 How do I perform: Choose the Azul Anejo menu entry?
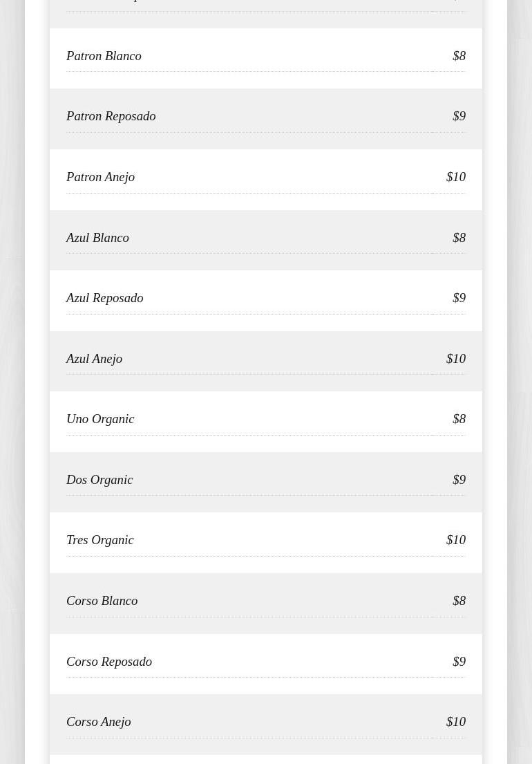pyautogui.click(x=94, y=359)
